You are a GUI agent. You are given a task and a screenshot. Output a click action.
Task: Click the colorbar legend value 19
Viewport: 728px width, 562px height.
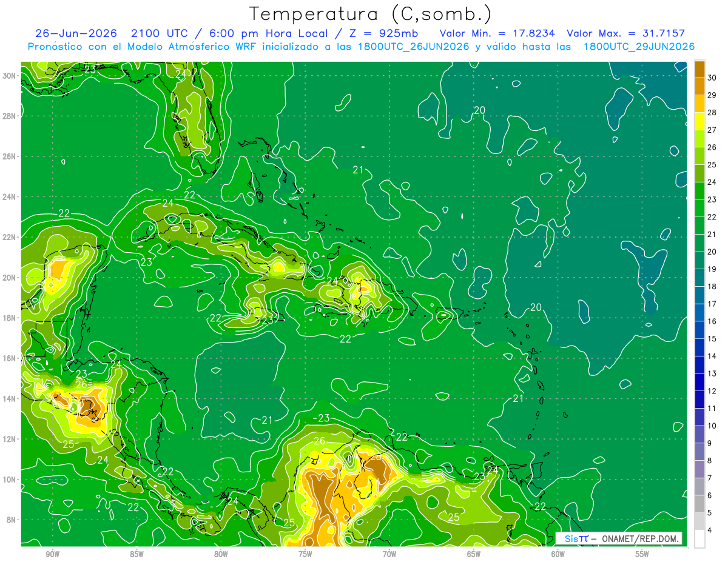(x=712, y=269)
